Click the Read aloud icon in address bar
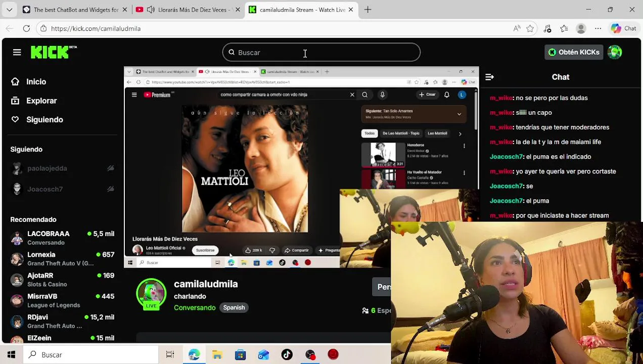Viewport: 643px width, 364px height. (x=517, y=29)
